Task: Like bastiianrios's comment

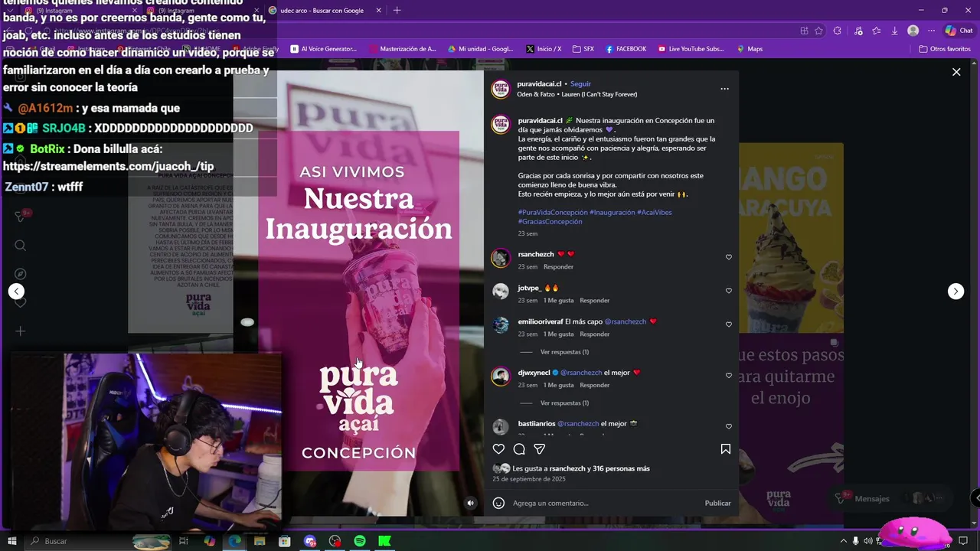Action: tap(728, 426)
